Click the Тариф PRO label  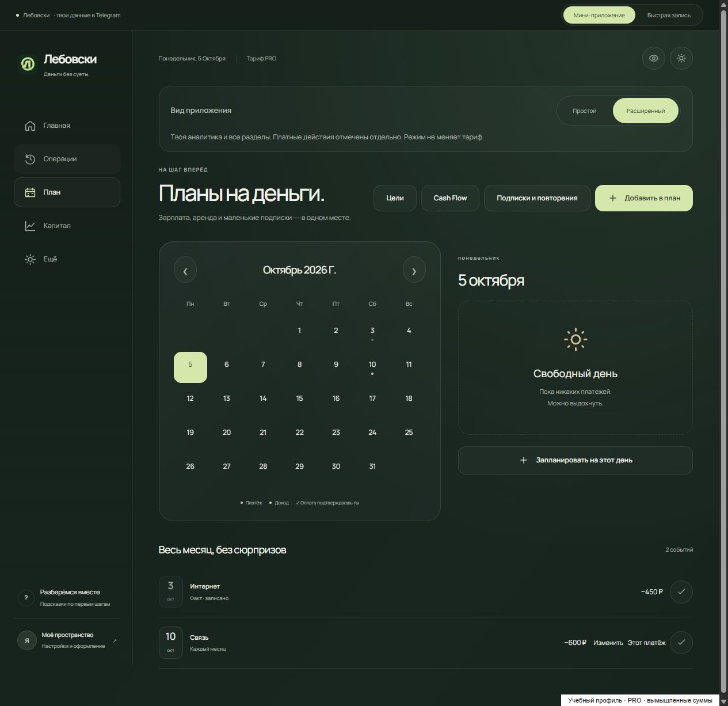pos(261,59)
